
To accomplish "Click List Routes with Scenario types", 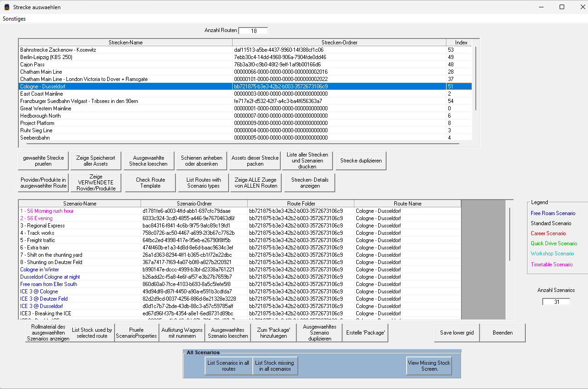I will click(x=204, y=183).
